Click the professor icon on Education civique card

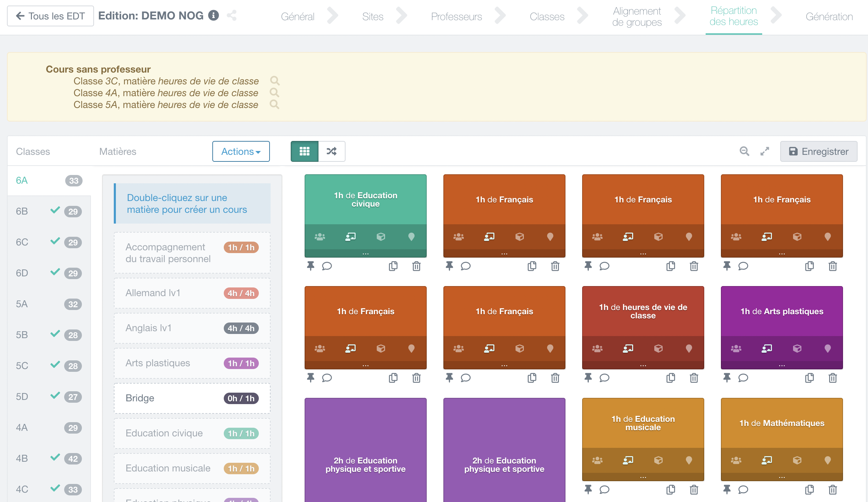tap(350, 237)
